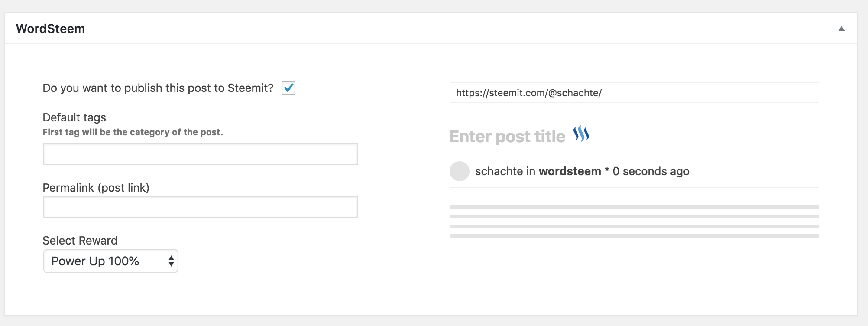Click the gray avatar circle beside schachte
This screenshot has width=868, height=326.
(460, 171)
